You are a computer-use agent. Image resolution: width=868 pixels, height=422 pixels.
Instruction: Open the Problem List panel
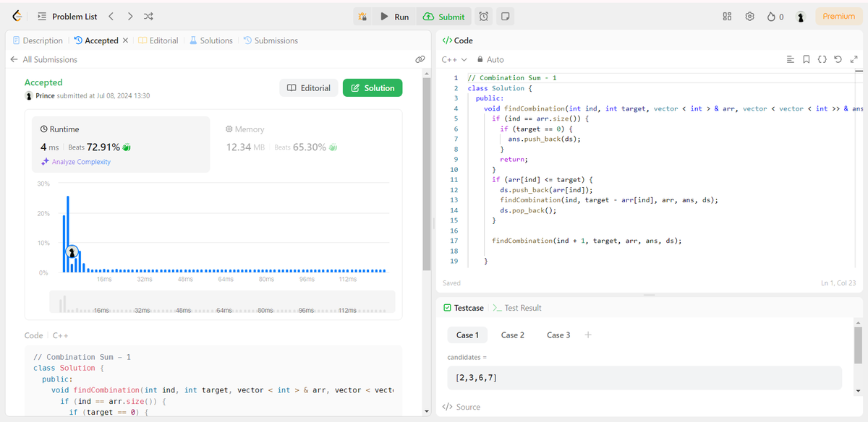(x=67, y=17)
